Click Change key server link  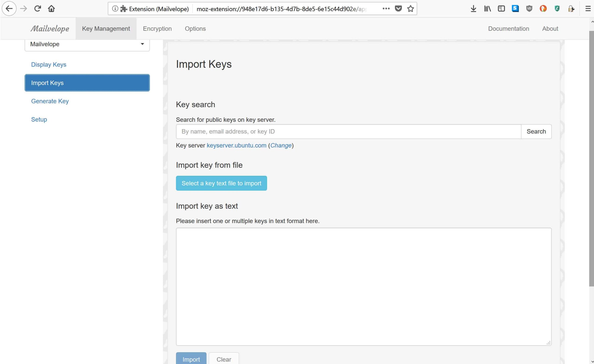point(281,145)
